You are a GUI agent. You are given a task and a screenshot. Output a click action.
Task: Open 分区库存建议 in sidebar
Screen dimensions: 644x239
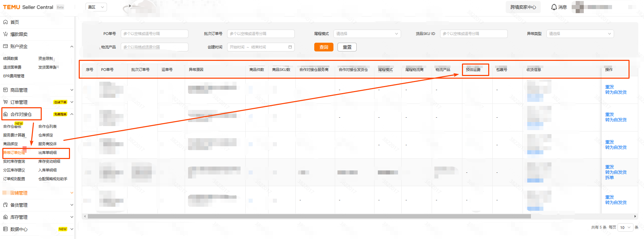pos(14,170)
